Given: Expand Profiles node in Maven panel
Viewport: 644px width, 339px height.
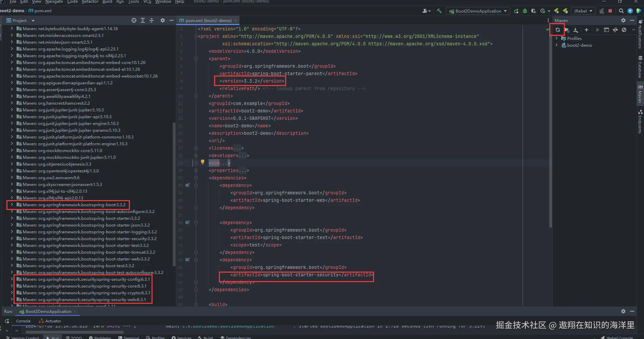Looking at the screenshot, I should [x=557, y=38].
